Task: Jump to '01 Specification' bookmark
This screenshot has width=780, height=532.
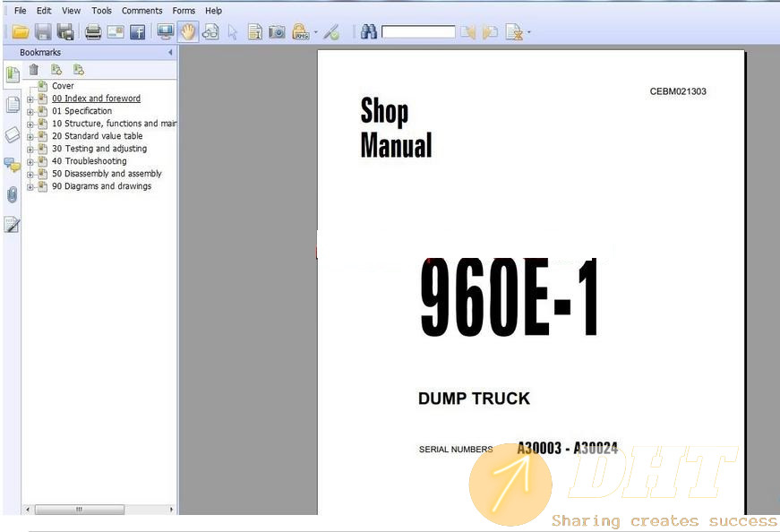Action: pyautogui.click(x=82, y=111)
